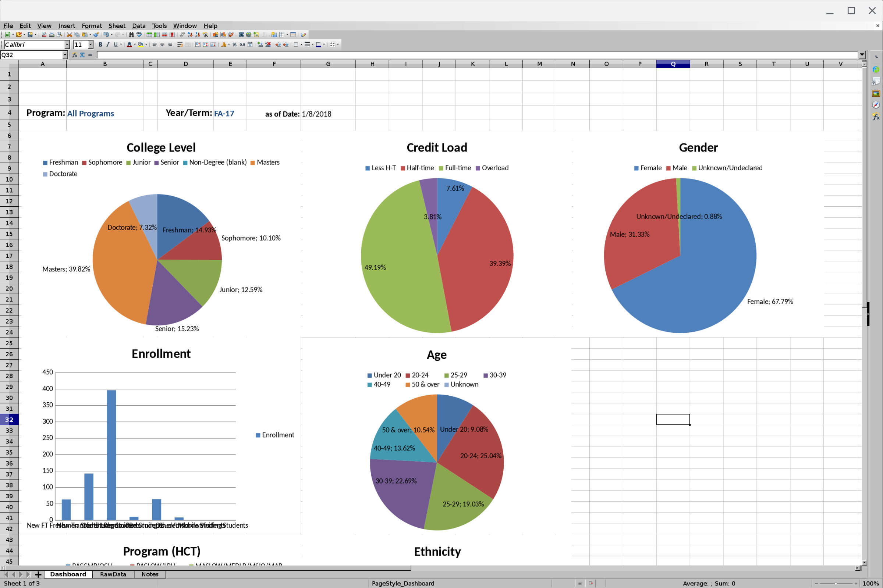Toggle Italic formatting
This screenshot has width=883, height=588.
point(108,44)
